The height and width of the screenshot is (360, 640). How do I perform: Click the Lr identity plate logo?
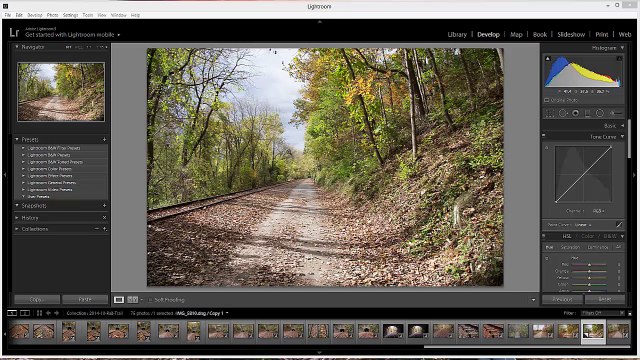pyautogui.click(x=14, y=33)
